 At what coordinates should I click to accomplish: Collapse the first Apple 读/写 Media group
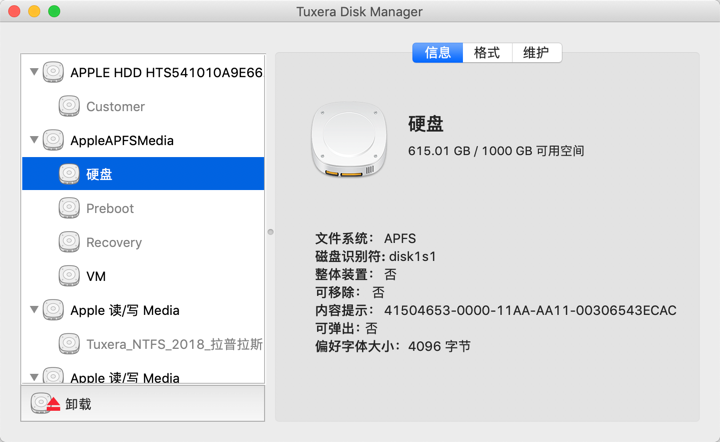[34, 309]
